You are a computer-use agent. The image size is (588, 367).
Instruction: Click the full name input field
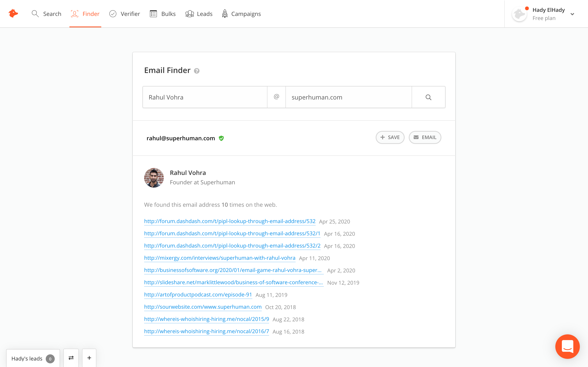coord(205,97)
